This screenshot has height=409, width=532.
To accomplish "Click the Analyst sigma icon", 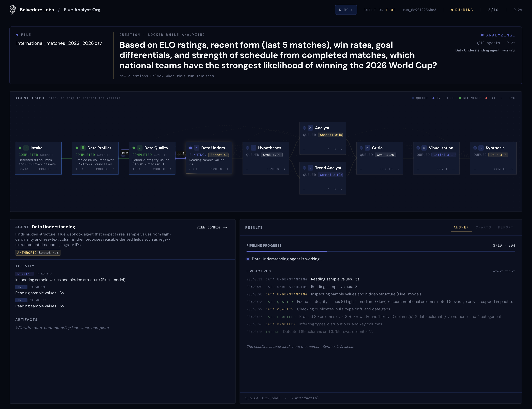I will tap(310, 128).
